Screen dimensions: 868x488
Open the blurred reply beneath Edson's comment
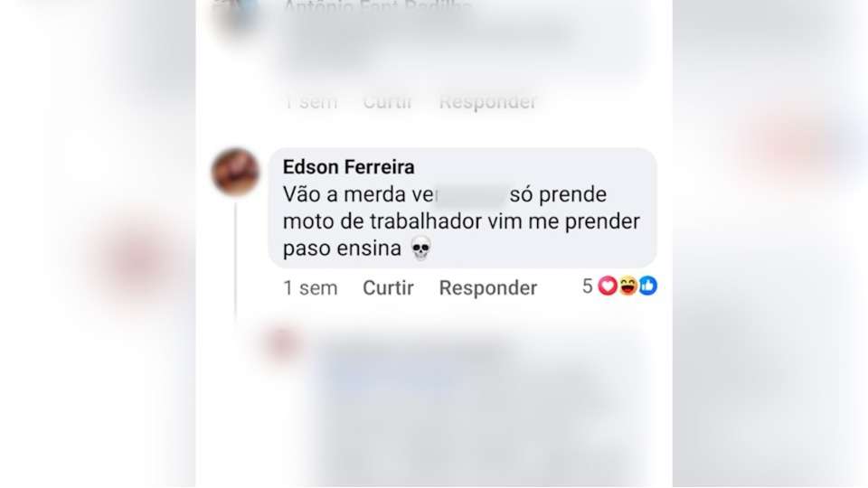tap(476, 409)
